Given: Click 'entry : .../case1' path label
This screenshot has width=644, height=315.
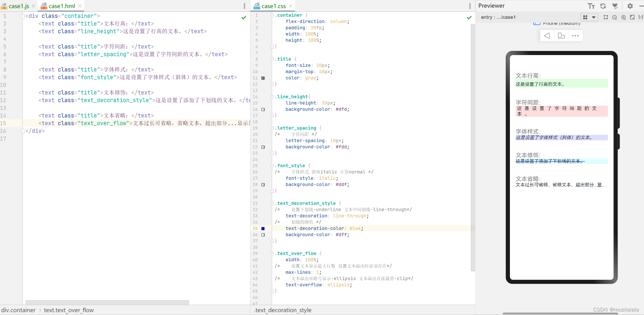Looking at the screenshot, I should click(x=498, y=17).
